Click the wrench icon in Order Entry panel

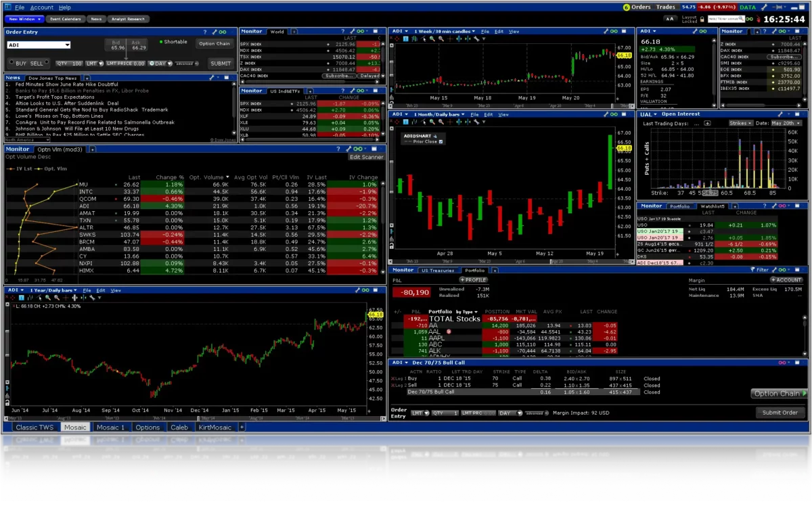pos(215,32)
